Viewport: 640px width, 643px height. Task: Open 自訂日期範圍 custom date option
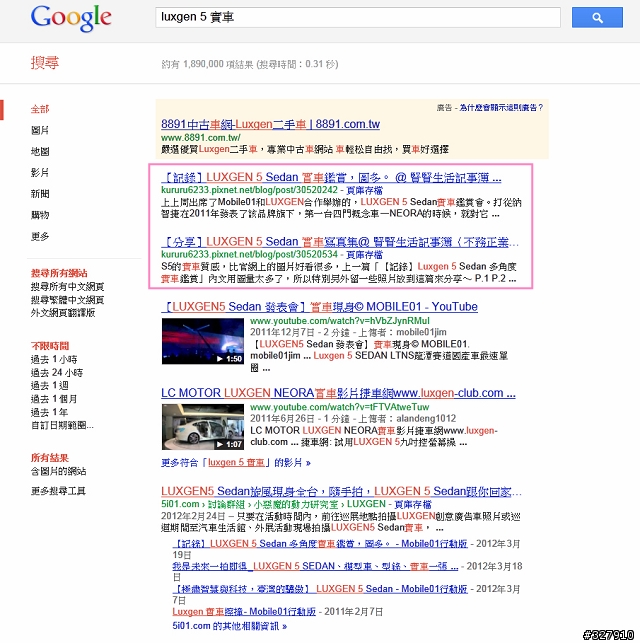click(x=62, y=425)
